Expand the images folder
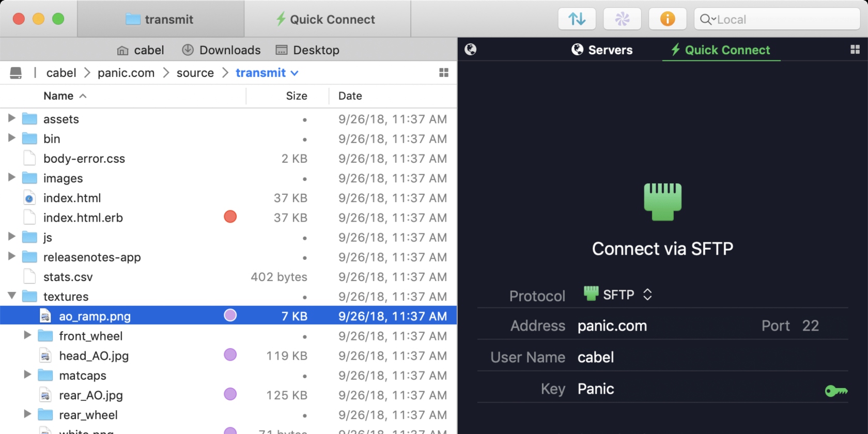 (11, 177)
